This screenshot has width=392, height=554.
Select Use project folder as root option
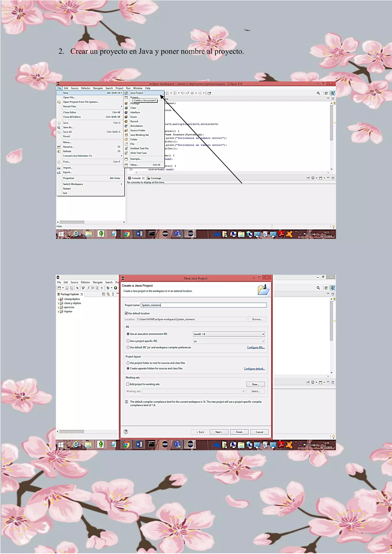point(128,363)
